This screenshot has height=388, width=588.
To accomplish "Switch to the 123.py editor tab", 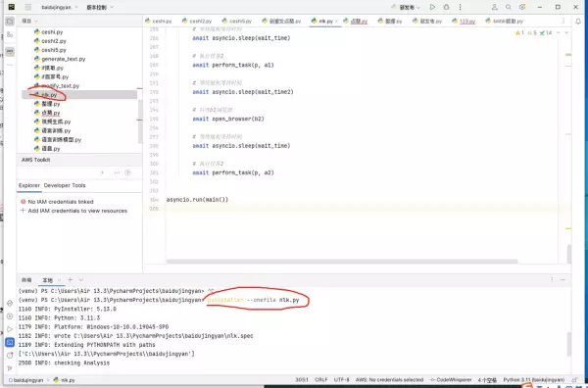I will [x=465, y=21].
